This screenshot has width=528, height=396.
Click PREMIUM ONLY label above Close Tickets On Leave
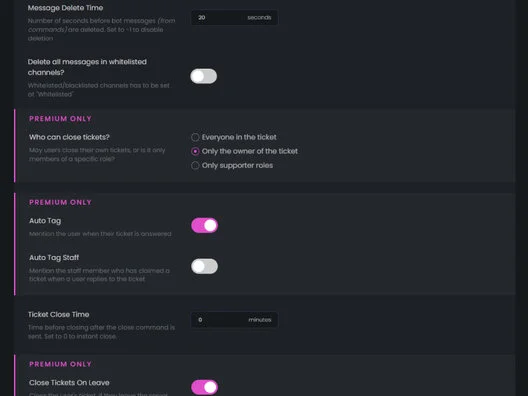click(60, 364)
